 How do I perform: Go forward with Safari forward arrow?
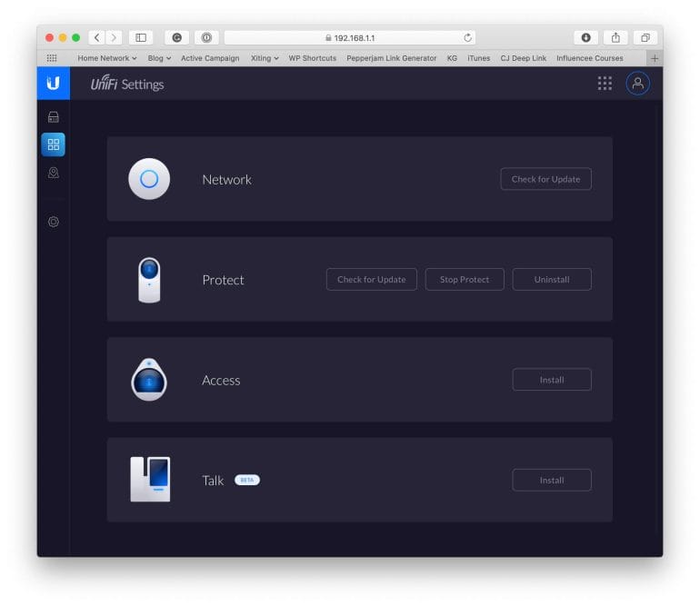coord(114,37)
